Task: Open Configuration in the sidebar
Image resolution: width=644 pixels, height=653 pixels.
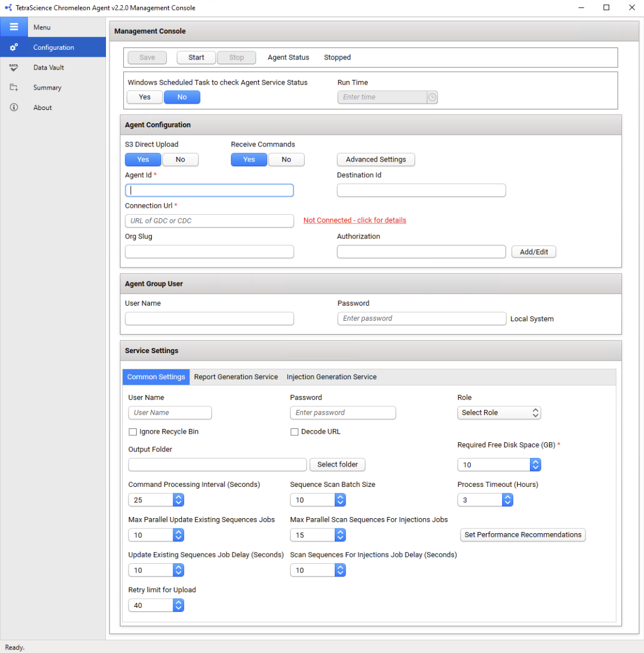Action: 53,47
